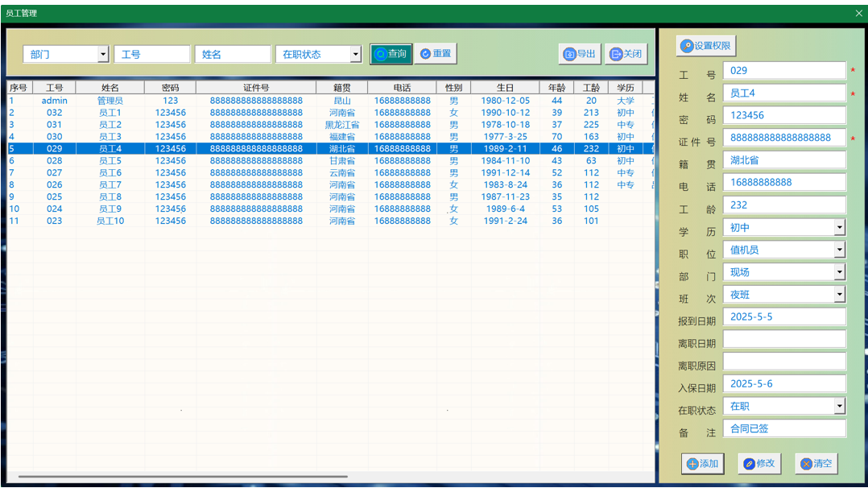Click 黑龙江省 cell in 籍贯 column
Screen dimensions: 868x488
pos(342,125)
